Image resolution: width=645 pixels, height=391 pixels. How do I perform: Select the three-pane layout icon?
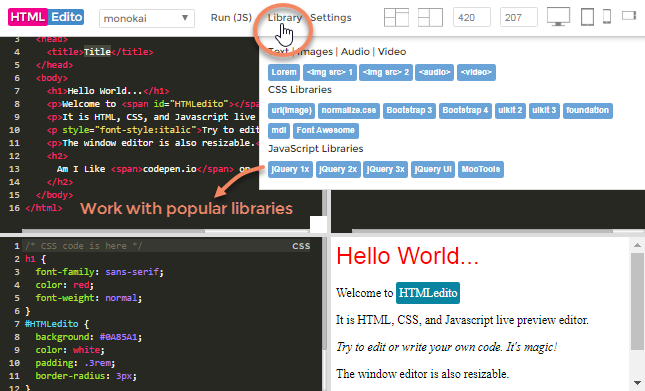396,17
